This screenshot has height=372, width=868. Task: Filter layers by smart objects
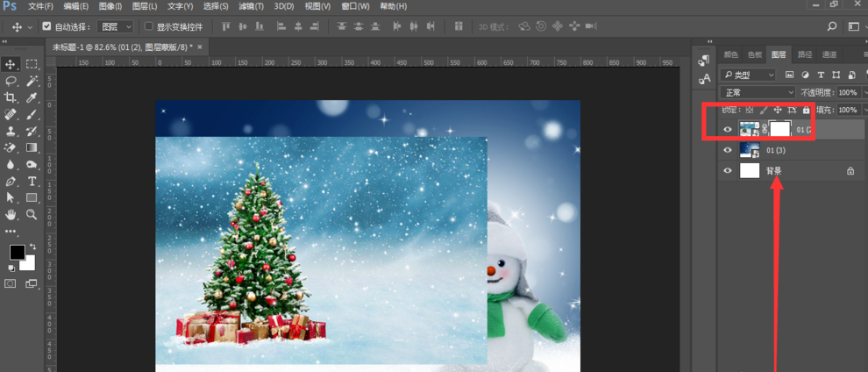click(x=851, y=75)
